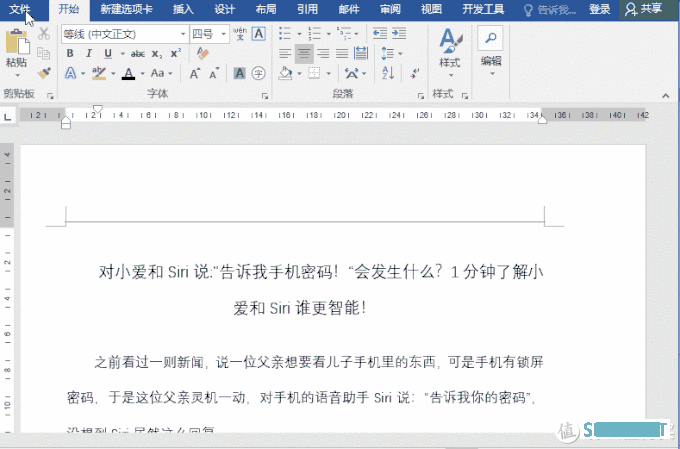Open font color dropdown arrow
This screenshot has width=680, height=449.
coord(142,73)
